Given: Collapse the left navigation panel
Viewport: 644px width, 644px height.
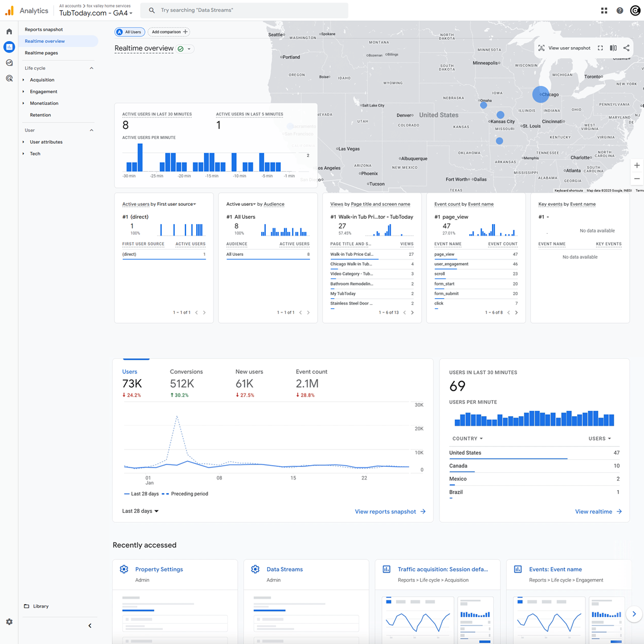Looking at the screenshot, I should (x=90, y=626).
